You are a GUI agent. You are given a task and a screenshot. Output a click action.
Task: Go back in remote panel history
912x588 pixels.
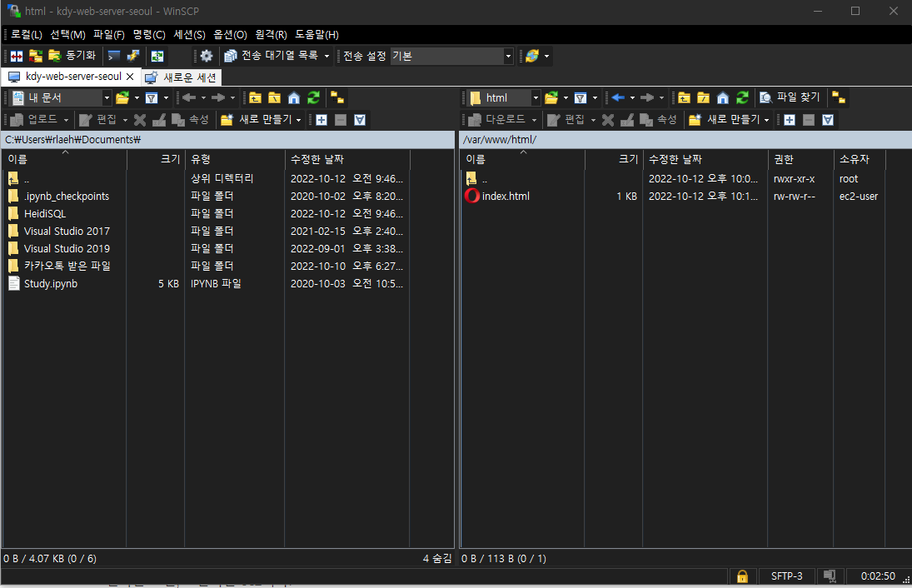618,97
